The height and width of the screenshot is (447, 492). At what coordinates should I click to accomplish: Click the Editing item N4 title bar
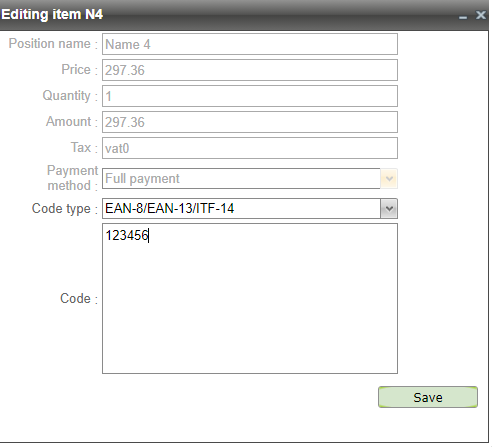[x=244, y=15]
